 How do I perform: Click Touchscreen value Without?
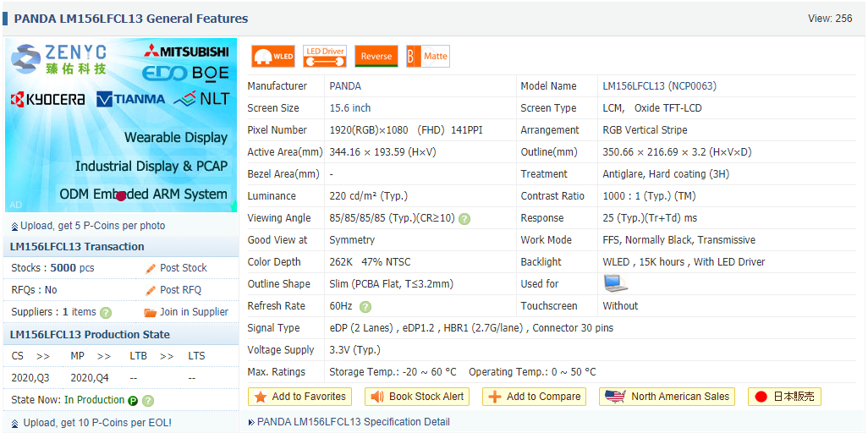[x=620, y=305]
